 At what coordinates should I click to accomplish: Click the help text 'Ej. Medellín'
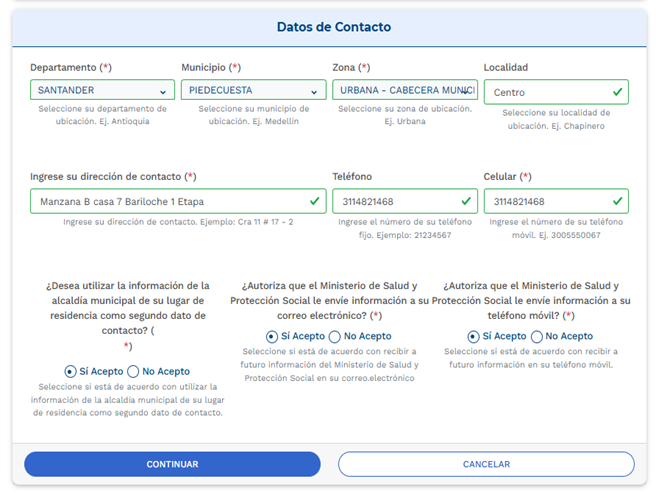pyautogui.click(x=276, y=121)
